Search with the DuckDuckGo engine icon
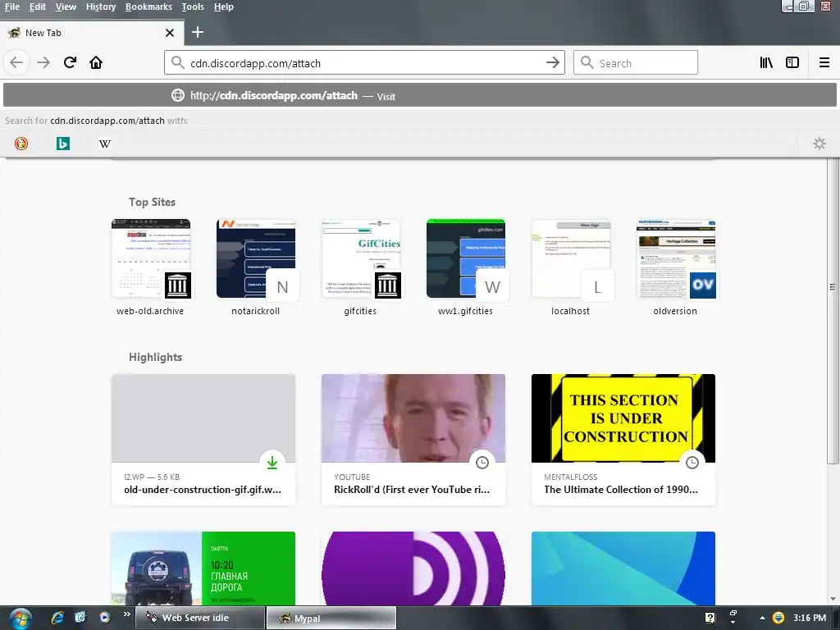Screen dimensions: 840x630 click(x=21, y=144)
